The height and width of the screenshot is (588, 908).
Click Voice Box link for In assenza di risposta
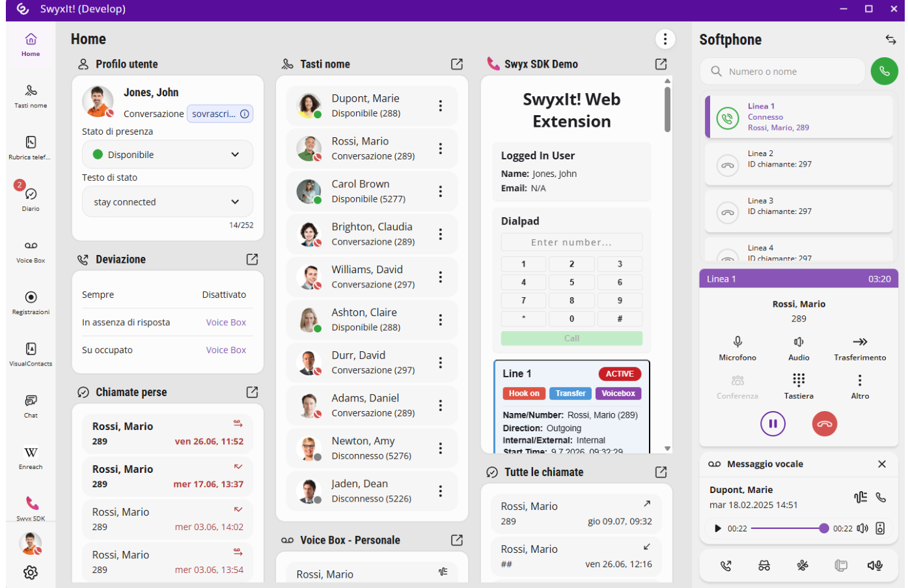[x=226, y=323]
